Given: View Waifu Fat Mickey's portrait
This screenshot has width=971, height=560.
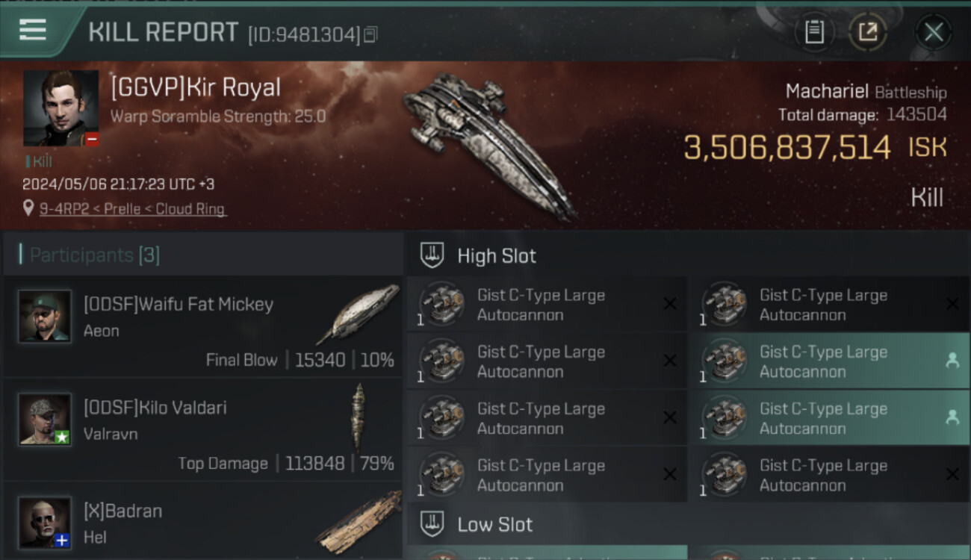Looking at the screenshot, I should [x=45, y=316].
